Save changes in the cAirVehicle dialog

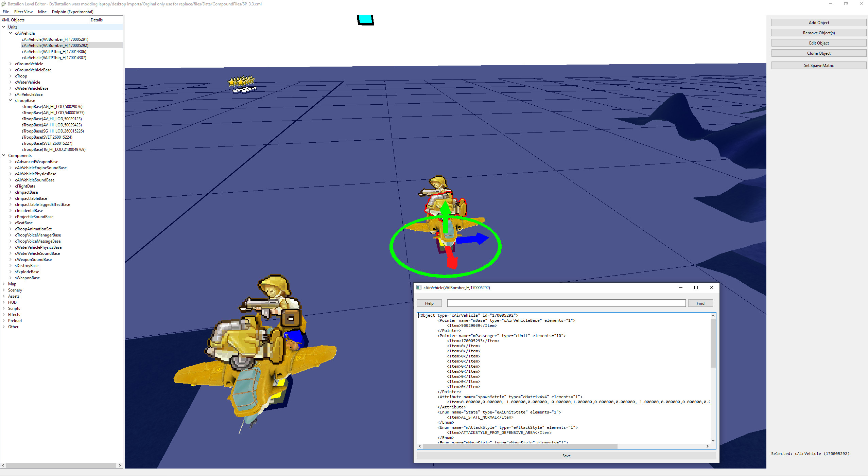[566, 456]
